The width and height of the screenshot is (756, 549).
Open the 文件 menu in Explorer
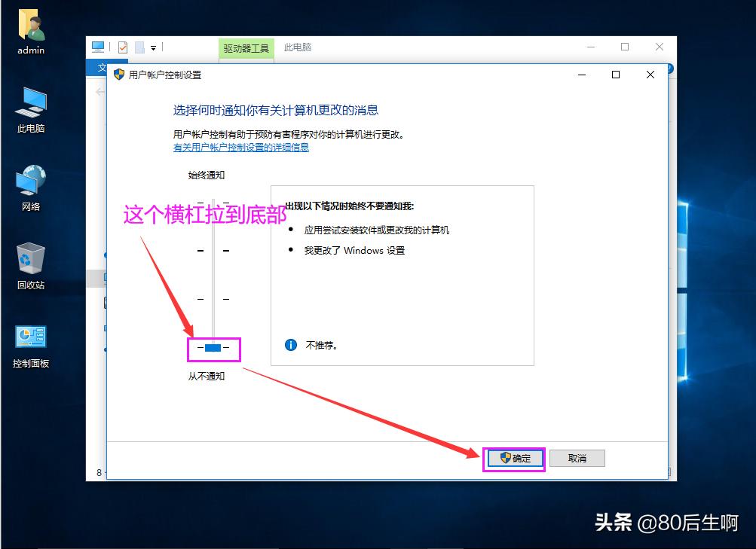click(x=103, y=67)
